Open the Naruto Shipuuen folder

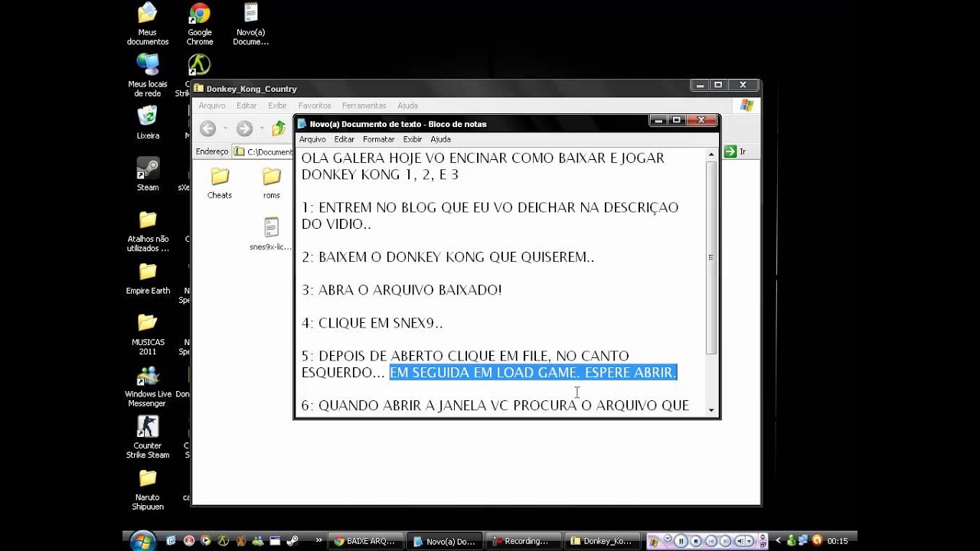point(148,489)
